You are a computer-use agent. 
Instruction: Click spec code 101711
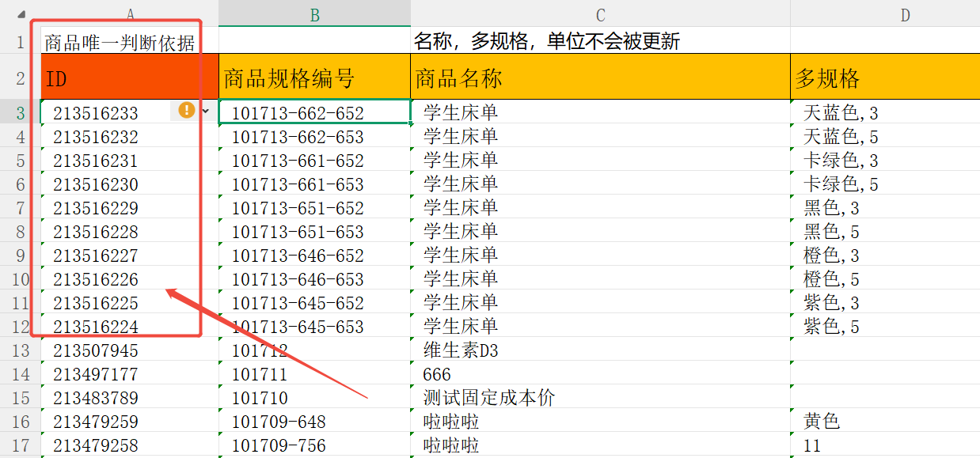tap(260, 374)
